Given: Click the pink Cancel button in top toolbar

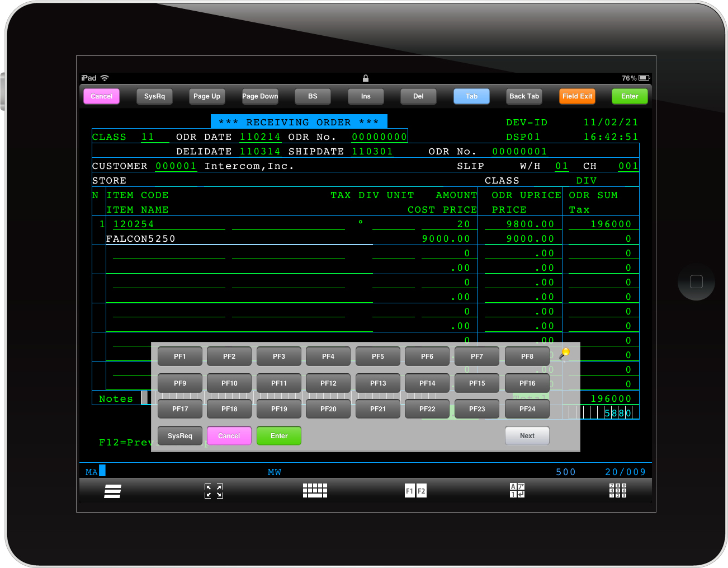Looking at the screenshot, I should [102, 96].
